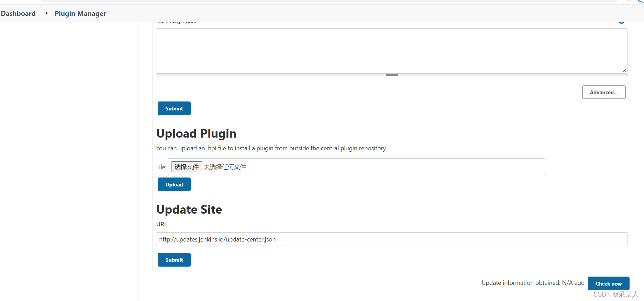
Task: Check now for plugin updates
Action: pos(608,283)
